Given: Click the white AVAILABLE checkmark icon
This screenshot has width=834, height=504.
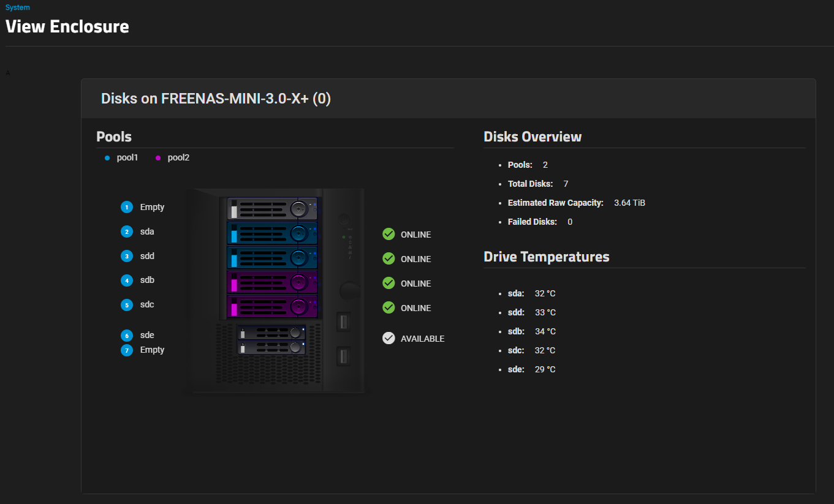Looking at the screenshot, I should pos(389,339).
